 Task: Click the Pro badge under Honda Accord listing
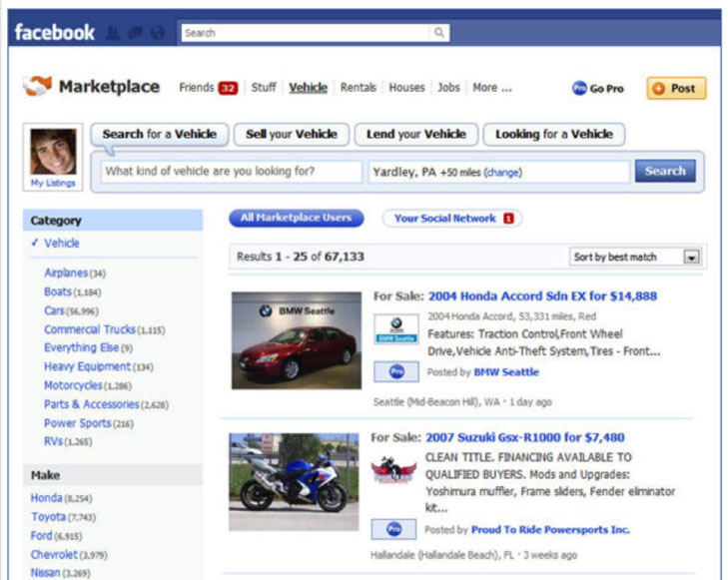pos(396,371)
